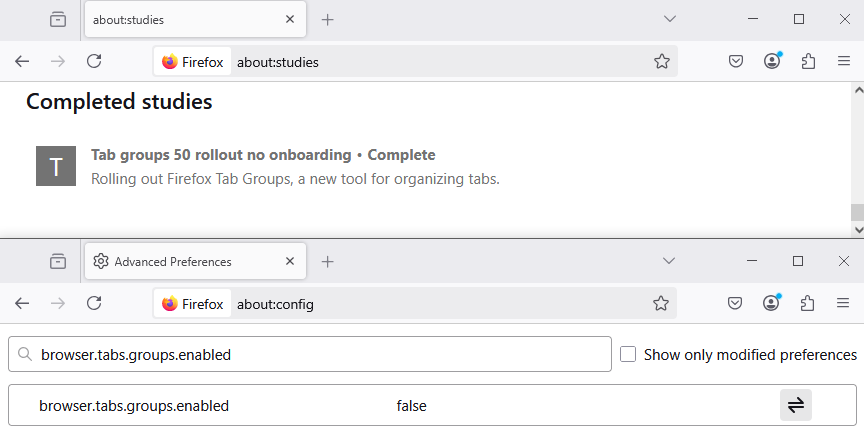This screenshot has height=443, width=864.
Task: Go back in the about:config window
Action: point(22,303)
